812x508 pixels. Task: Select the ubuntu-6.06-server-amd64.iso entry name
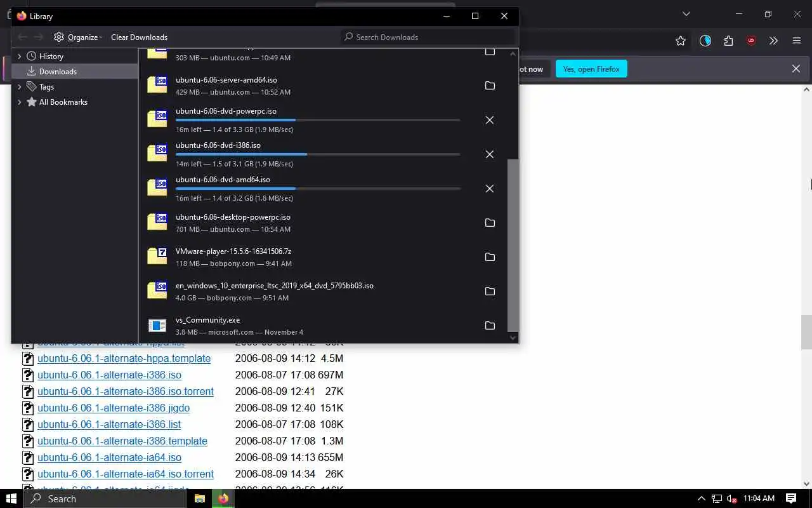[x=226, y=80]
